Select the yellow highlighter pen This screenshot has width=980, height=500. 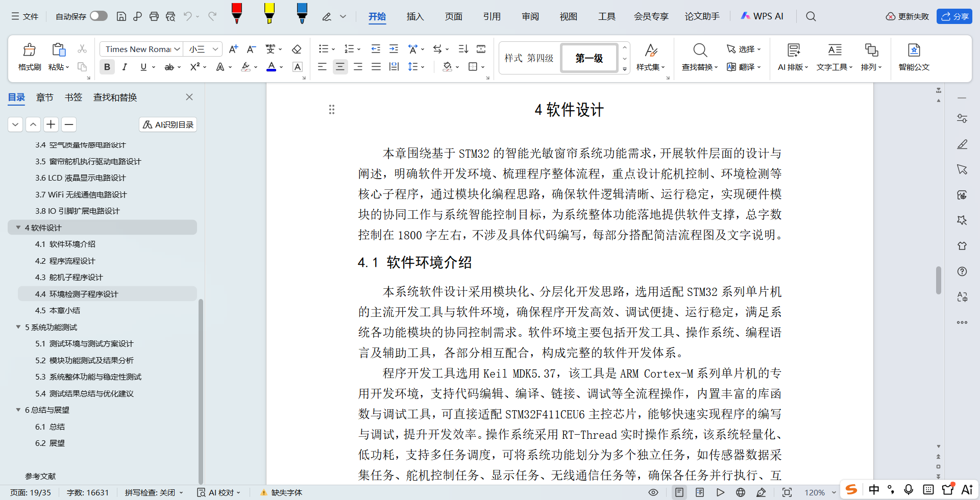269,13
